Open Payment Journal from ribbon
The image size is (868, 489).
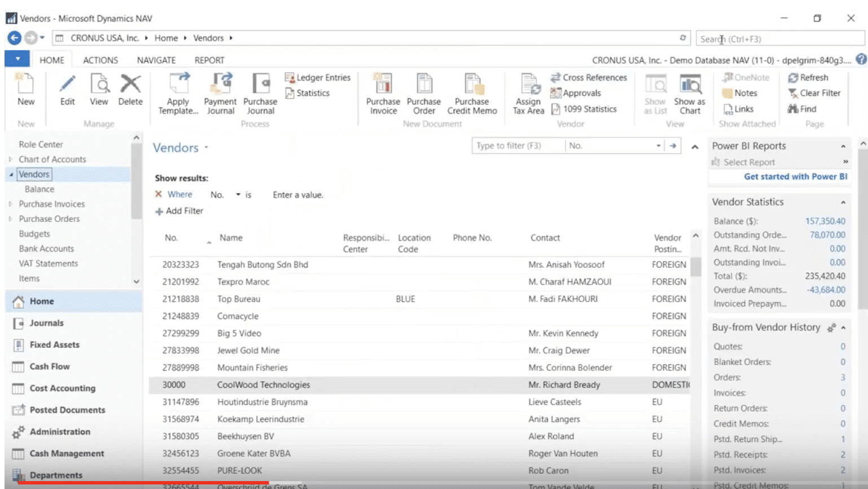pyautogui.click(x=220, y=94)
